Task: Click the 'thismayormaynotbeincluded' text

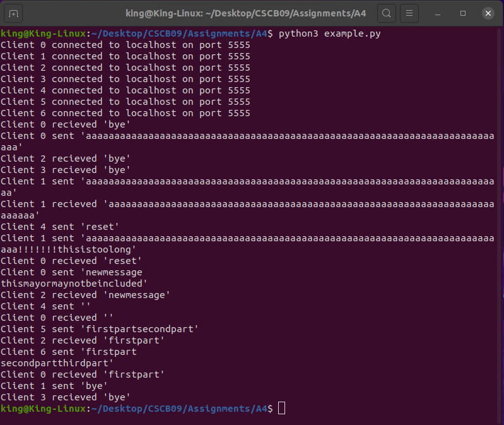Action: click(x=73, y=284)
